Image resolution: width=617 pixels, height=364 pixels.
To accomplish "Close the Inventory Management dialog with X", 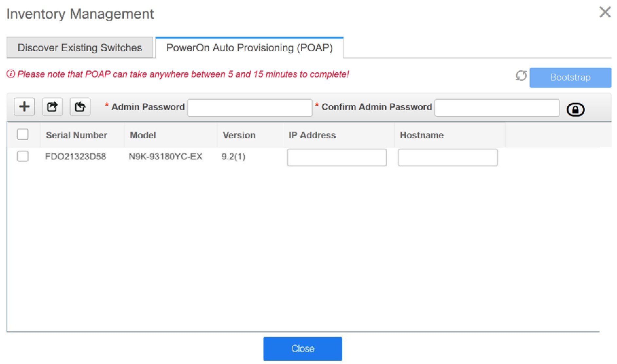I will tap(605, 12).
